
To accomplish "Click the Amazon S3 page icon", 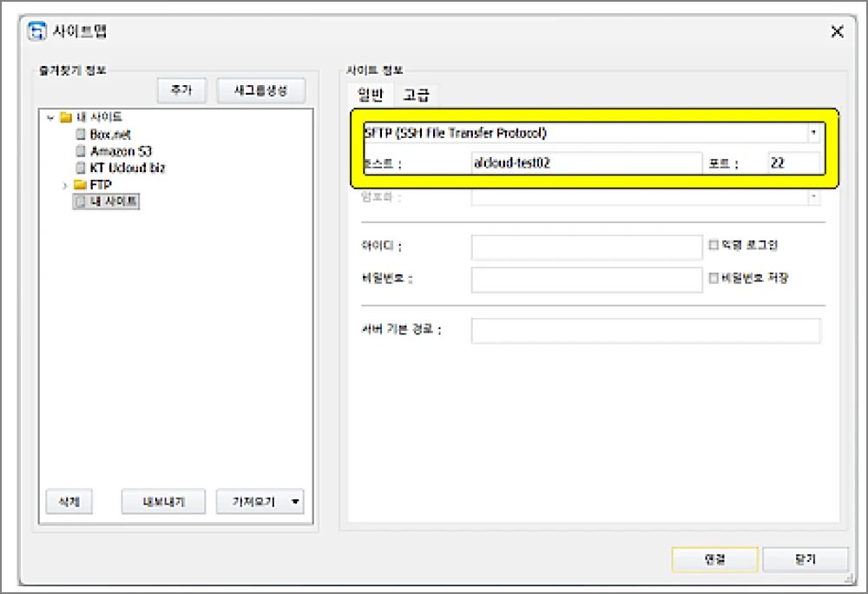I will (x=81, y=151).
